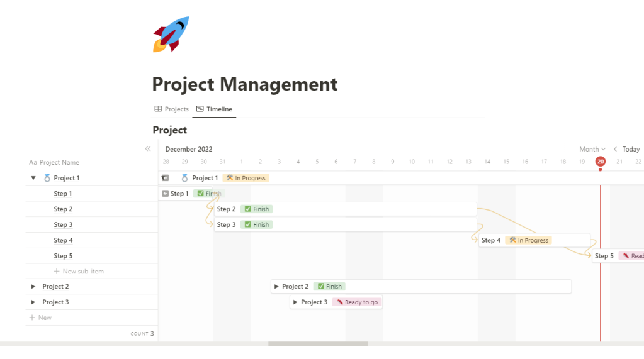Expand Project 2 in the left list
Screen dimensions: 644x359
[x=33, y=287]
